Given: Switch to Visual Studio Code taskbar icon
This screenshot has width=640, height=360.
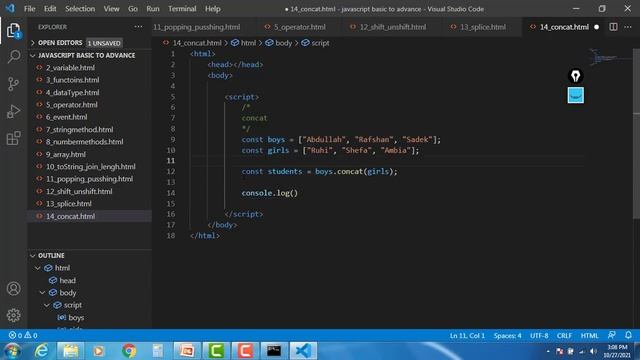Looking at the screenshot, I should point(303,351).
